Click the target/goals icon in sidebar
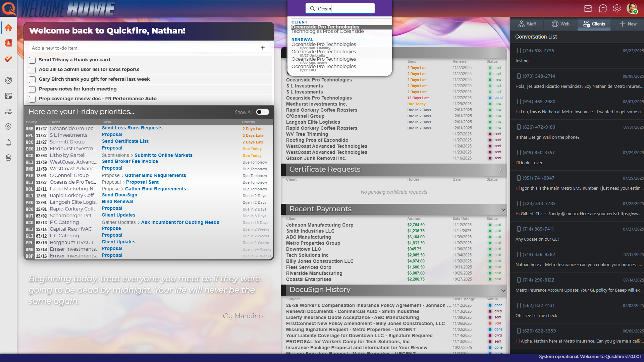Viewport: 644px width, 362px height. click(8, 80)
